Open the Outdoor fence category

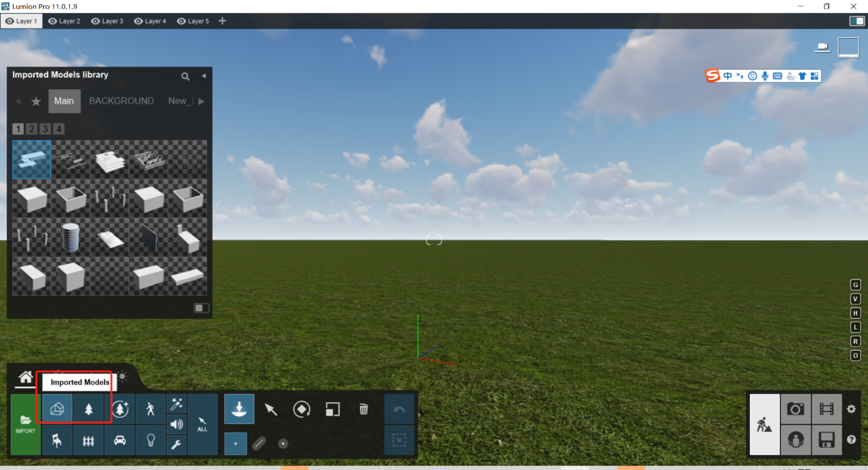[89, 440]
